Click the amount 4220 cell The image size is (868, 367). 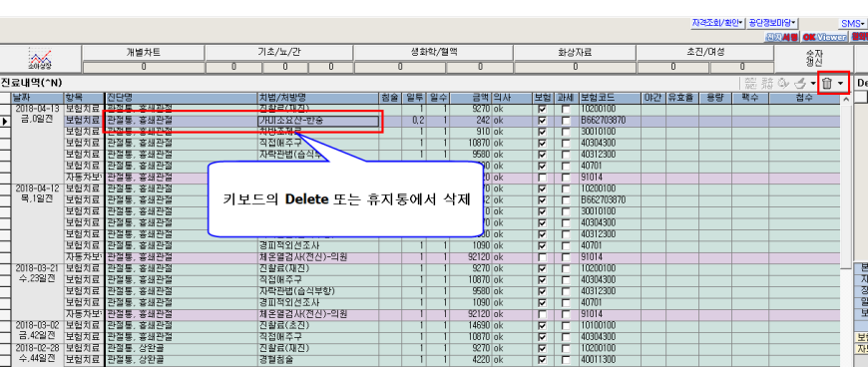(470, 360)
